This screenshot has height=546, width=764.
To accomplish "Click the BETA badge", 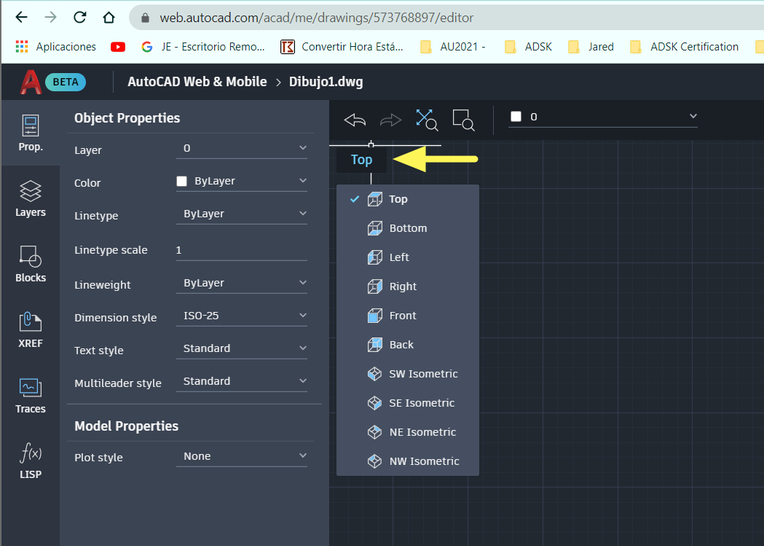I will (65, 82).
